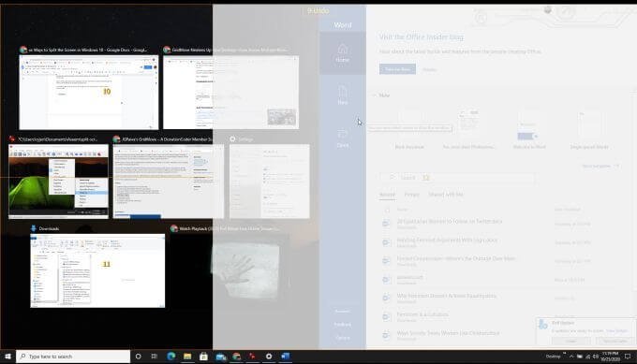Click the Word taskbar icon
Screen dimensions: 637x364
(285, 357)
